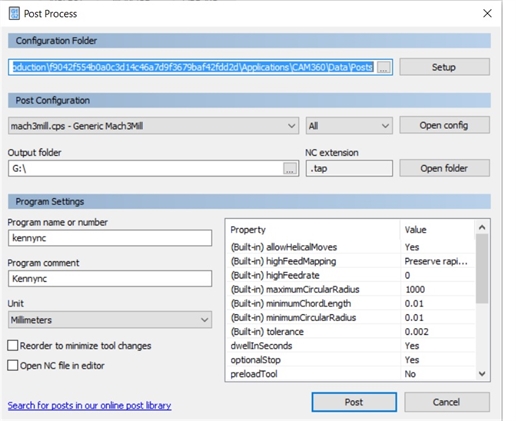Click the property list vertical scrollbar thumb
516x421 pixels.
(482, 268)
